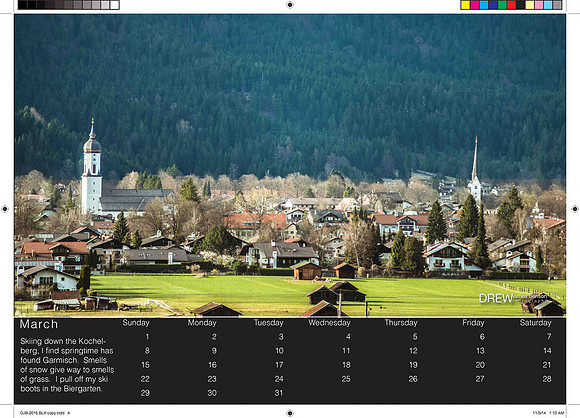The height and width of the screenshot is (418, 580).
Task: Click date 30 in the calendar
Action: [212, 393]
